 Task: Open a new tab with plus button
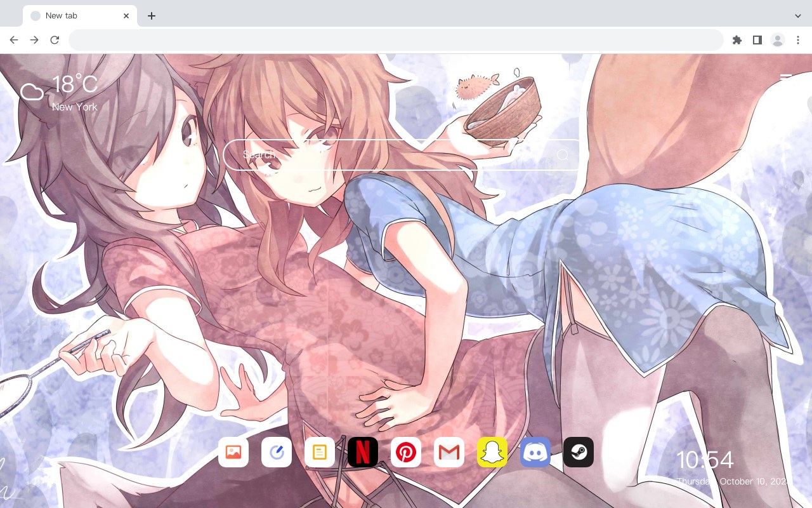coord(151,16)
